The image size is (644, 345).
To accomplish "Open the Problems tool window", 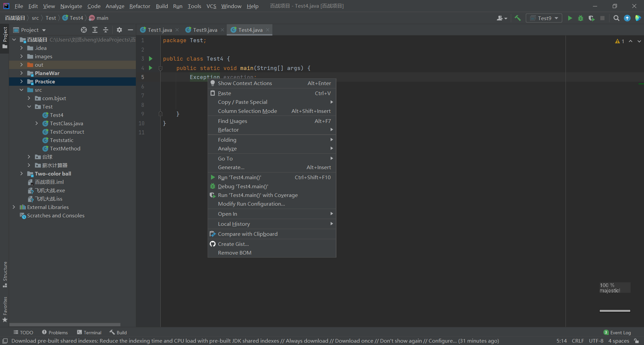I will [55, 333].
